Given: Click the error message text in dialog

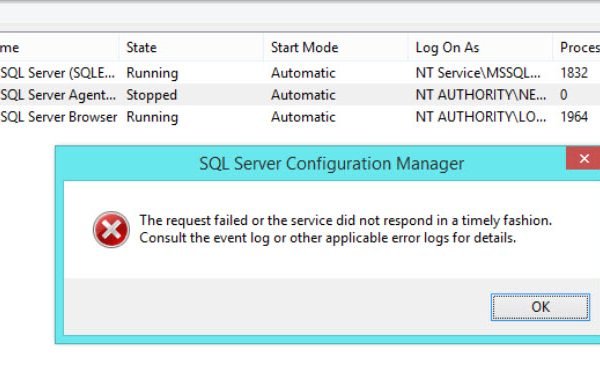Looking at the screenshot, I should (346, 229).
